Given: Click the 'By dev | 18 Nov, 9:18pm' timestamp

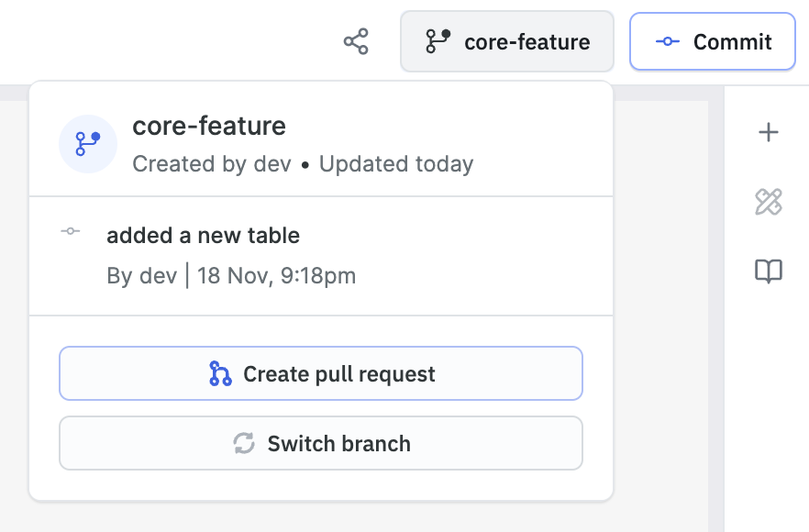Looking at the screenshot, I should click(x=231, y=275).
